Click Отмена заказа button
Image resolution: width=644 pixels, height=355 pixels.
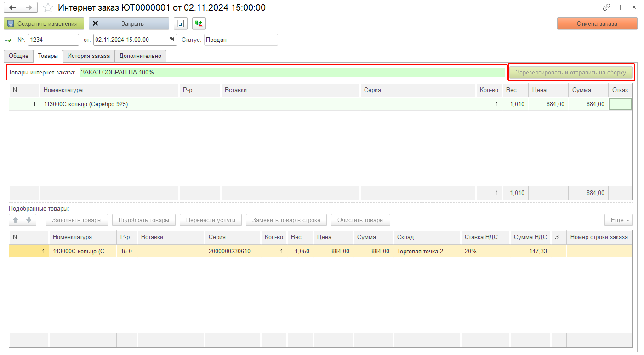tap(597, 23)
